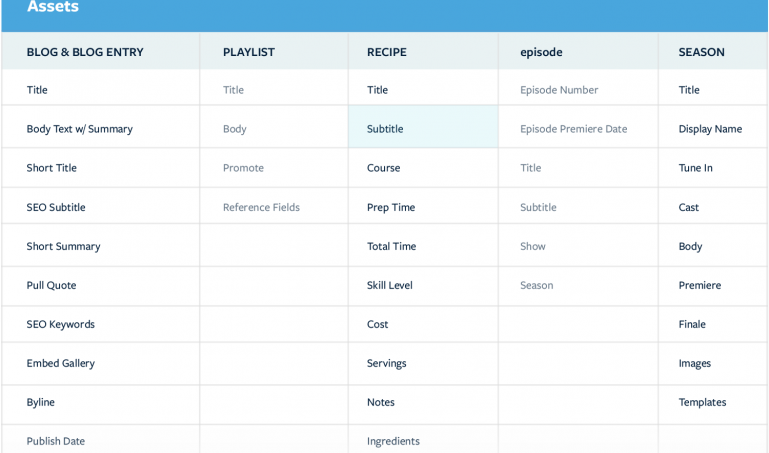This screenshot has height=453, width=769.
Task: Select the Skill Level cell
Action: (x=423, y=285)
